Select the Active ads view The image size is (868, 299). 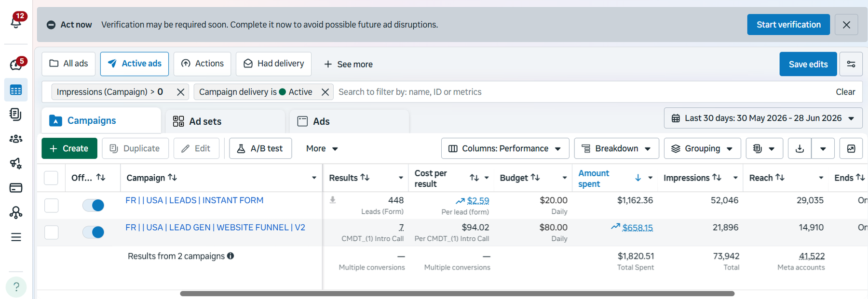(x=135, y=64)
